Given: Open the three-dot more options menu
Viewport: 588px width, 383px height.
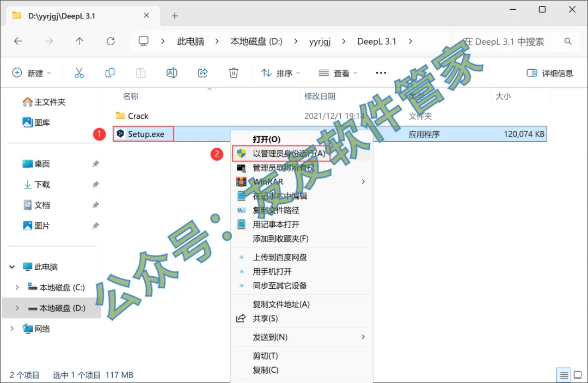Looking at the screenshot, I should click(x=381, y=73).
